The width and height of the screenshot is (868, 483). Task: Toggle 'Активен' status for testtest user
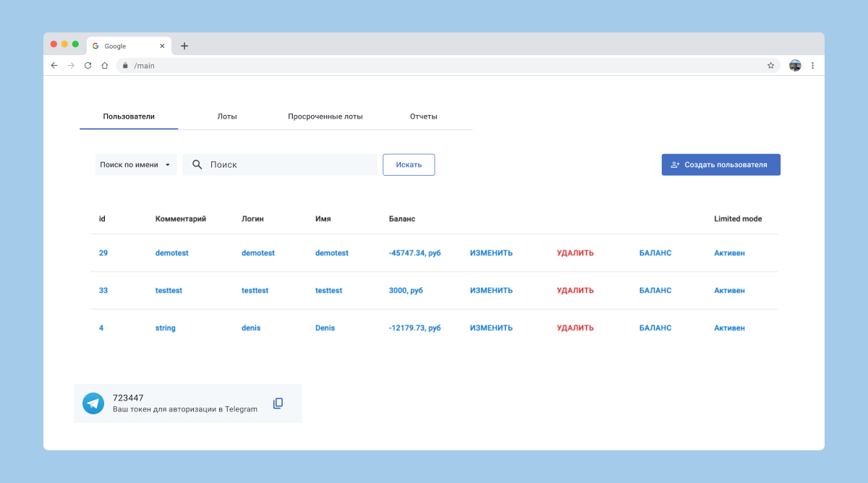[729, 291]
